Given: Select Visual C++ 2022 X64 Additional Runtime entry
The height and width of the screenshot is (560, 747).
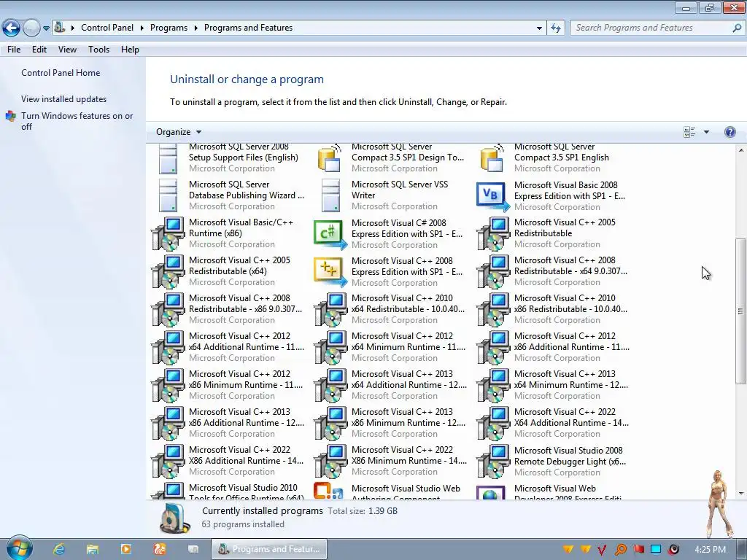Looking at the screenshot, I should [x=554, y=423].
